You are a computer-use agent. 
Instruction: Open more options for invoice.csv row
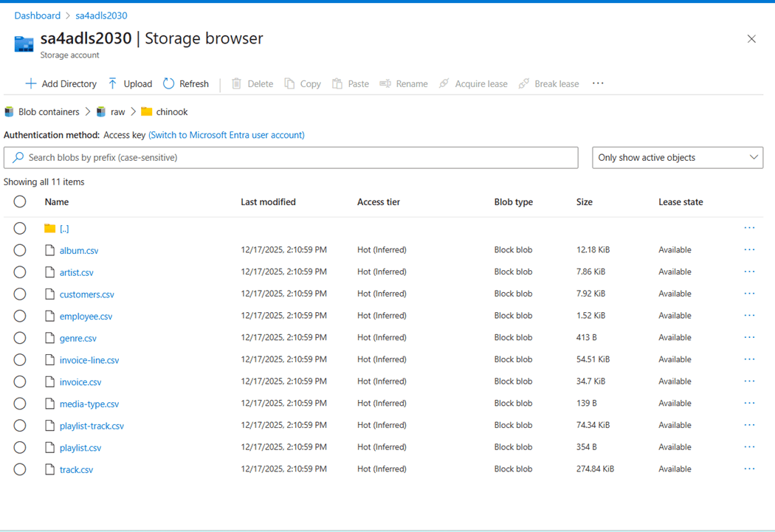[749, 381]
